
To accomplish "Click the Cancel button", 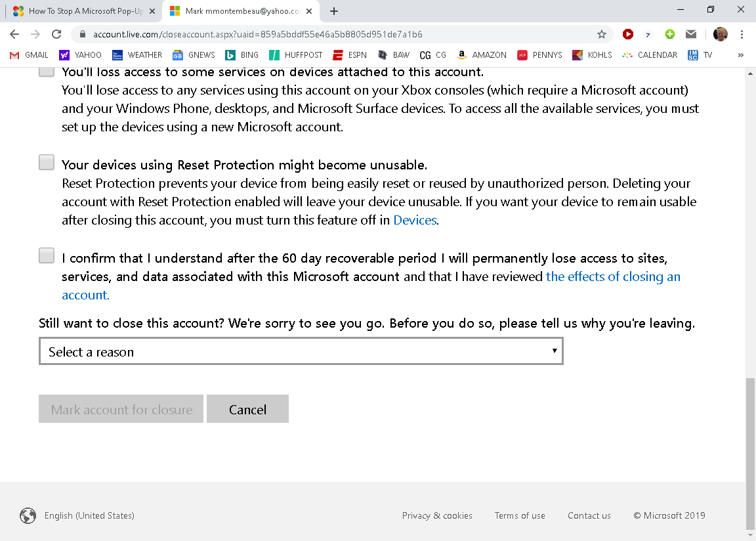I will 248,409.
